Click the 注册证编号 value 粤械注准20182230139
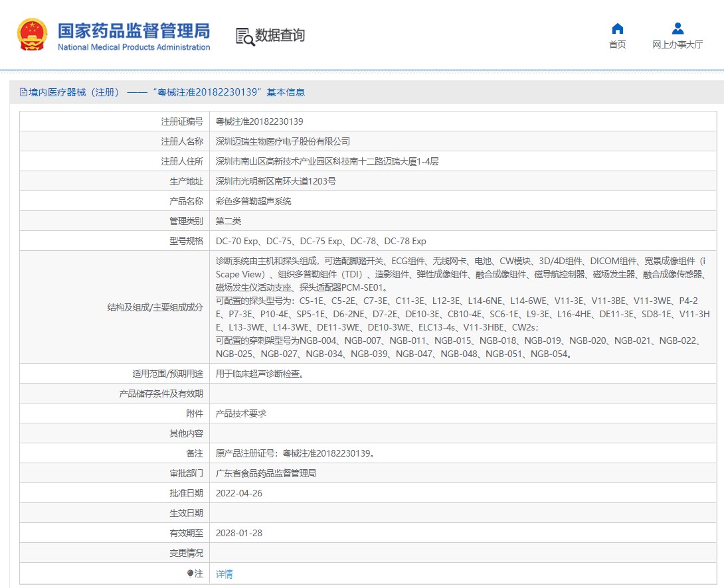724x588 pixels. pyautogui.click(x=259, y=121)
